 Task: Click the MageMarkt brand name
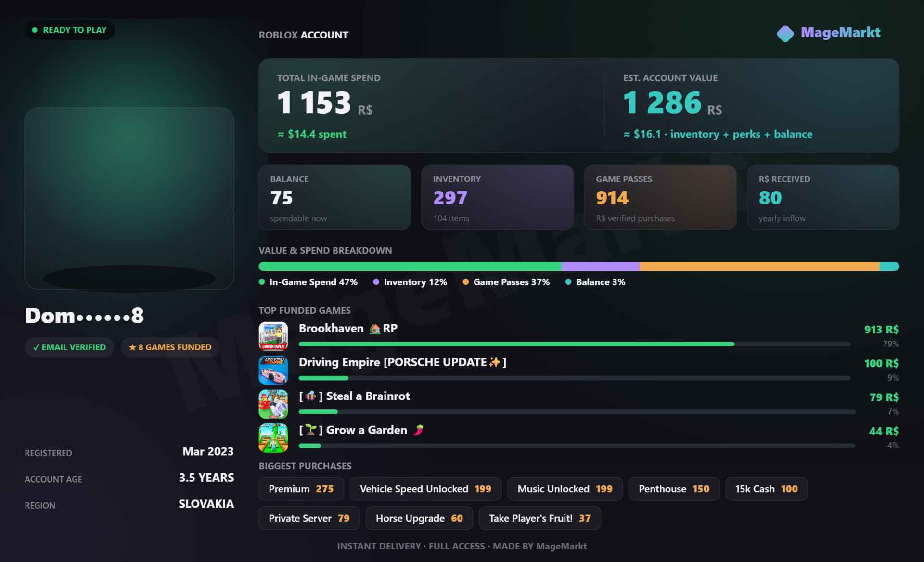(840, 33)
